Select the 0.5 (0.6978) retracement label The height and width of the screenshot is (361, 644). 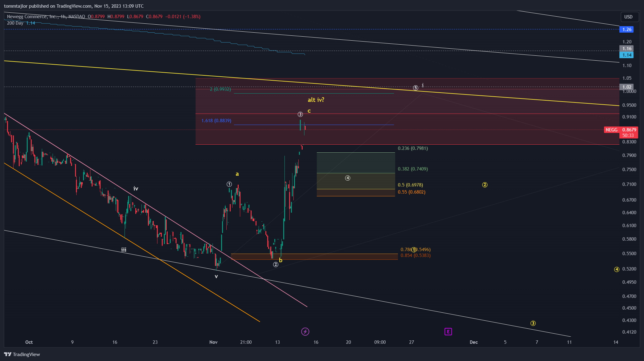[410, 185]
